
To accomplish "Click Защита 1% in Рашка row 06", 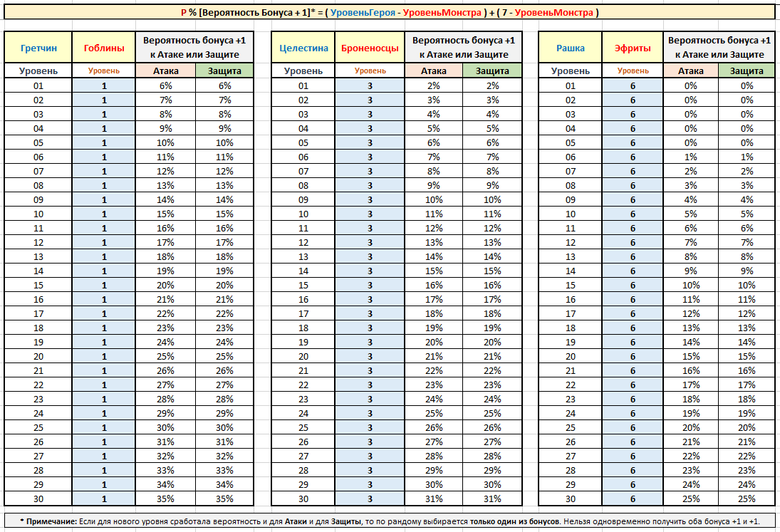I will click(x=747, y=157).
